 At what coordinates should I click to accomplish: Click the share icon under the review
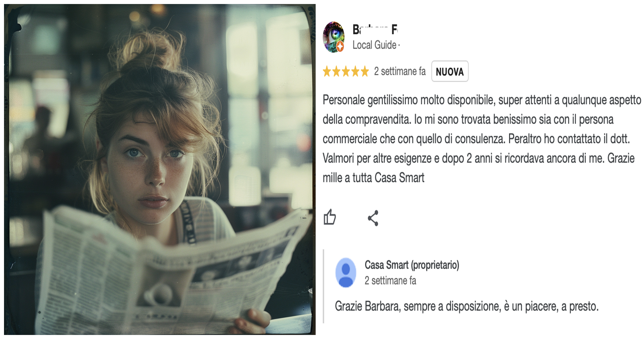pyautogui.click(x=373, y=218)
